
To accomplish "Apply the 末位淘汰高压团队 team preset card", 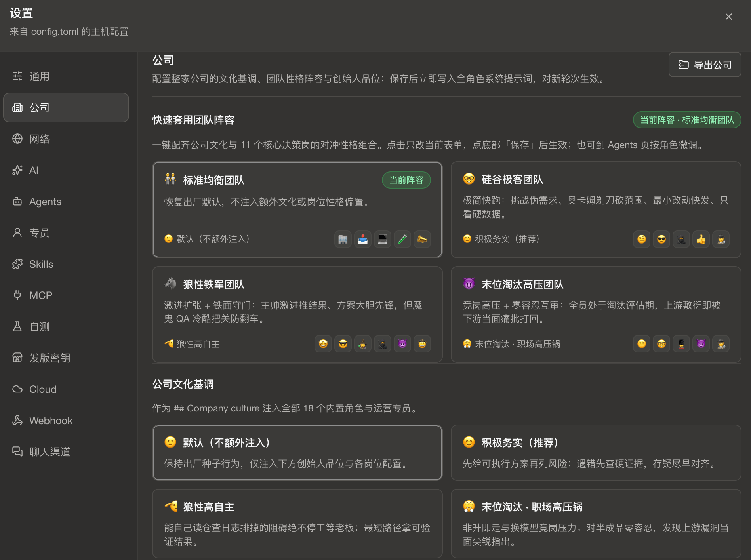I will 596,314.
